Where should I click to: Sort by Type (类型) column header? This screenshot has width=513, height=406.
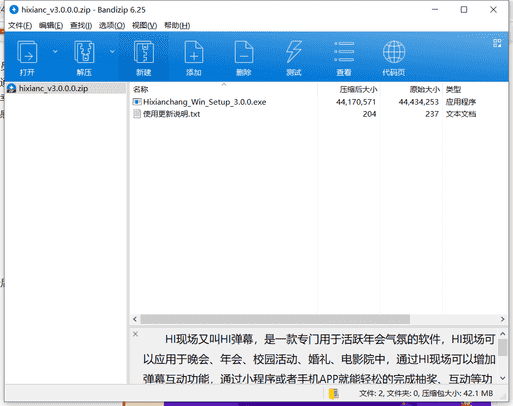tap(453, 89)
